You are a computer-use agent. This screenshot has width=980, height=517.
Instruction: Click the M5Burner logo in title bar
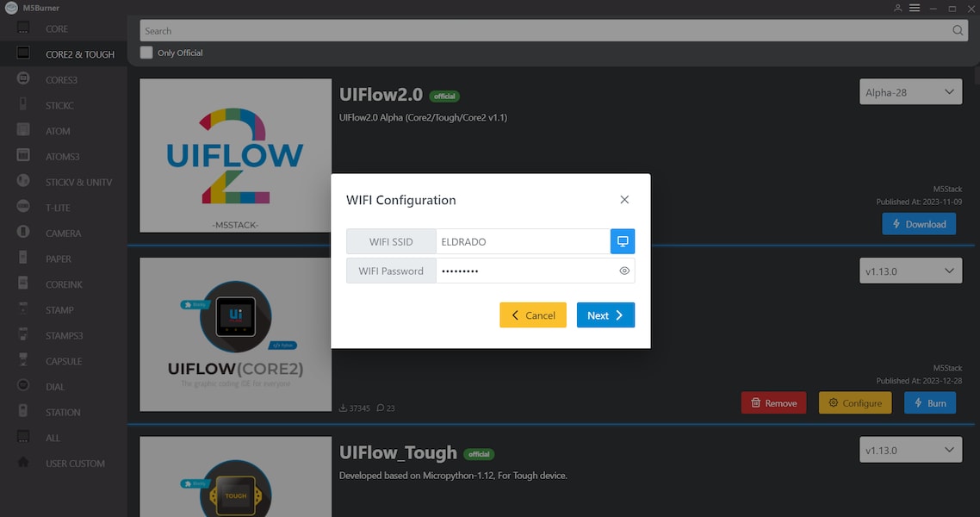11,8
